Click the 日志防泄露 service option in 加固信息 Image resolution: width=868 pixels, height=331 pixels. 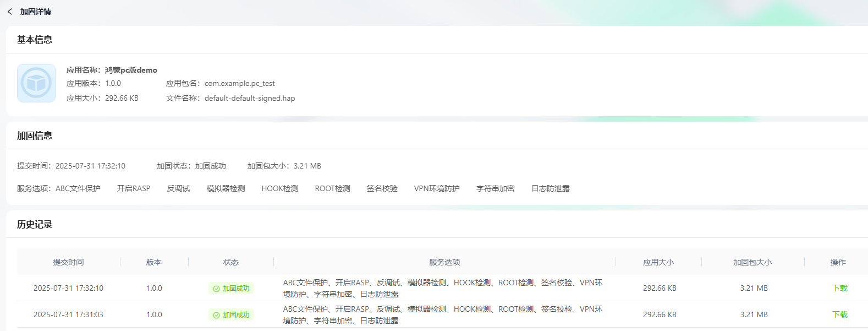[550, 188]
